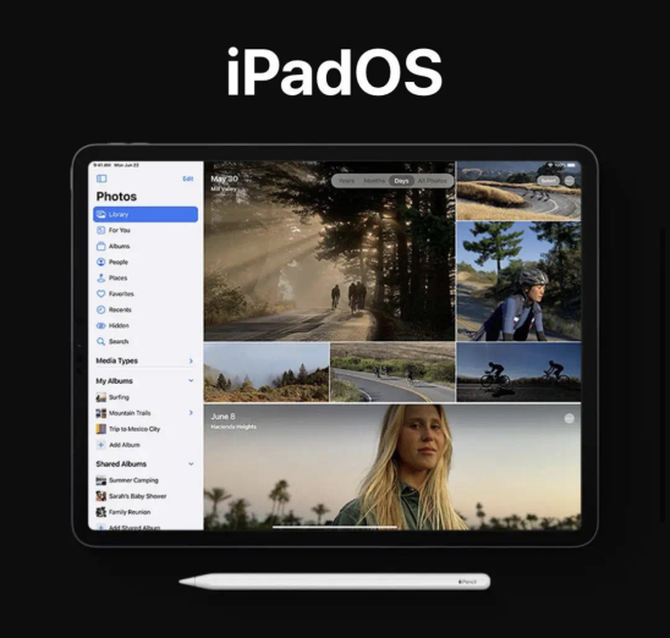This screenshot has height=638, width=670.
Task: Open Search in the sidebar
Action: coord(145,341)
